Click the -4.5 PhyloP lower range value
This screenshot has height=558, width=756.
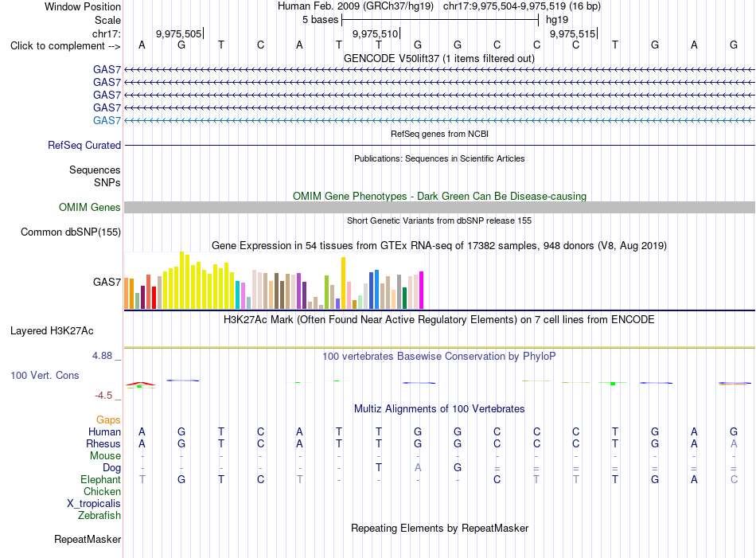coord(103,396)
